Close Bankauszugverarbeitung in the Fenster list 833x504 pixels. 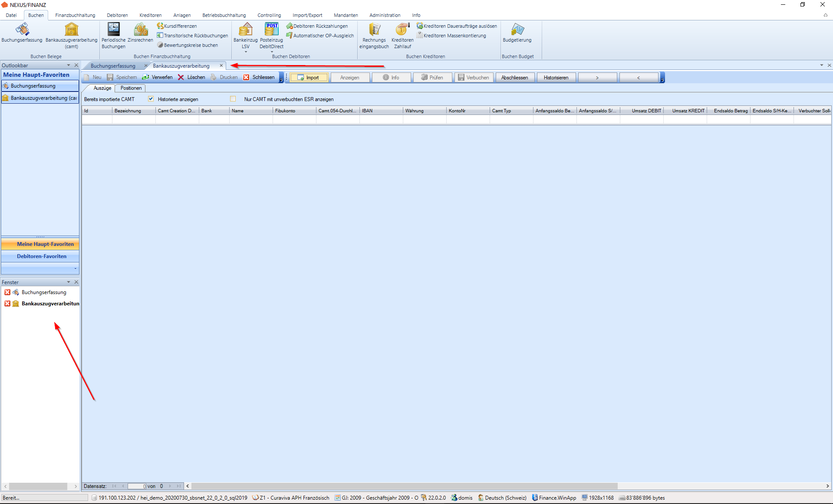tap(7, 304)
